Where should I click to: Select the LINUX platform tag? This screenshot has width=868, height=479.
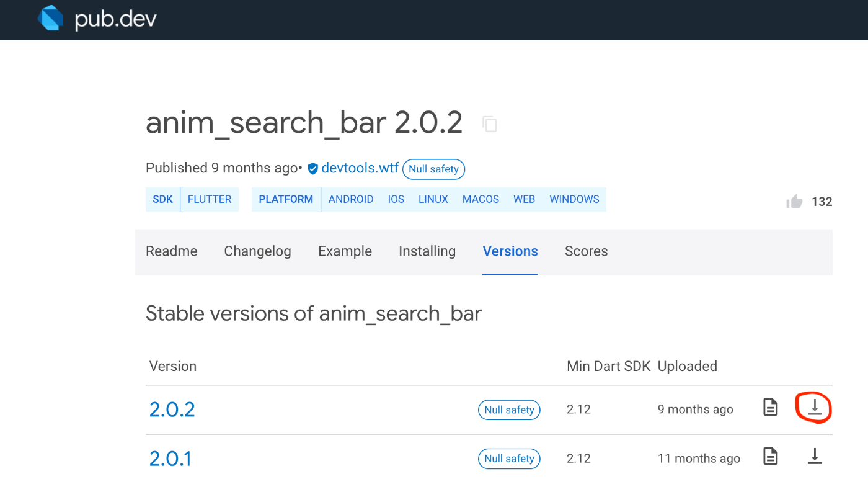click(x=433, y=199)
